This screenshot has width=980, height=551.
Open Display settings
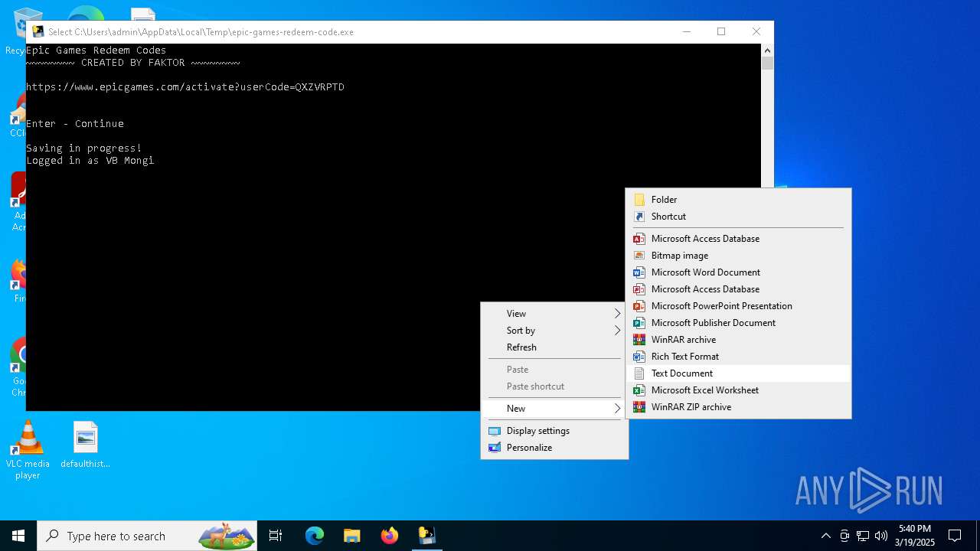(x=554, y=431)
